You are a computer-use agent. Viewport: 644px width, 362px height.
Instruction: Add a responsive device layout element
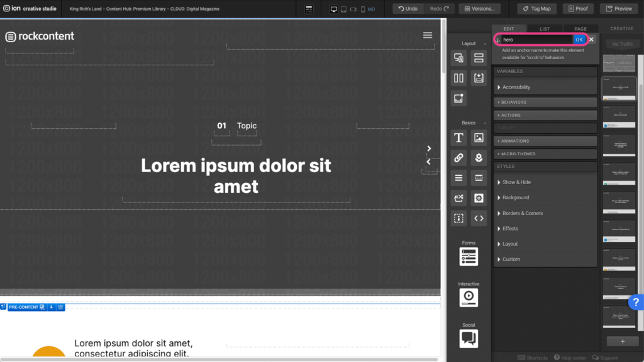458,58
